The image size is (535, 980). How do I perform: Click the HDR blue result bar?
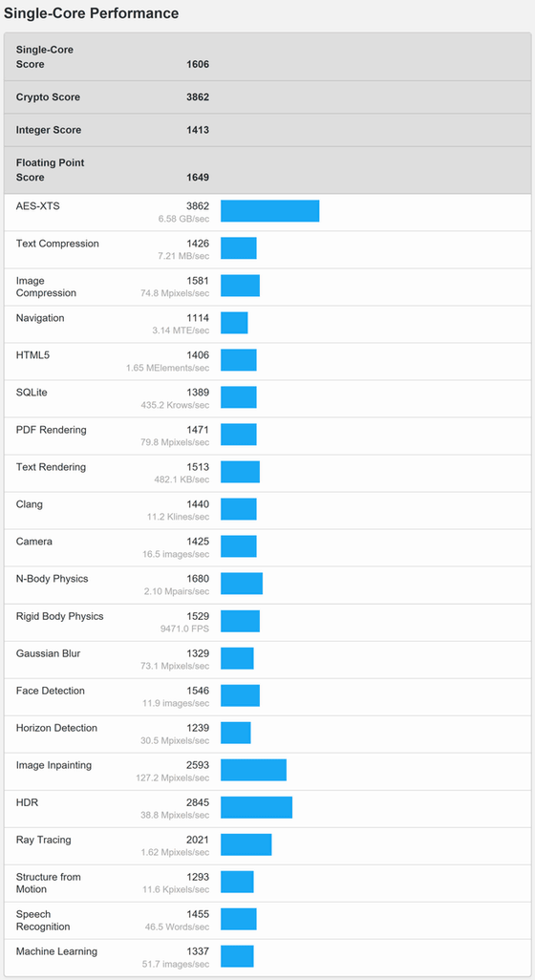[x=256, y=807]
